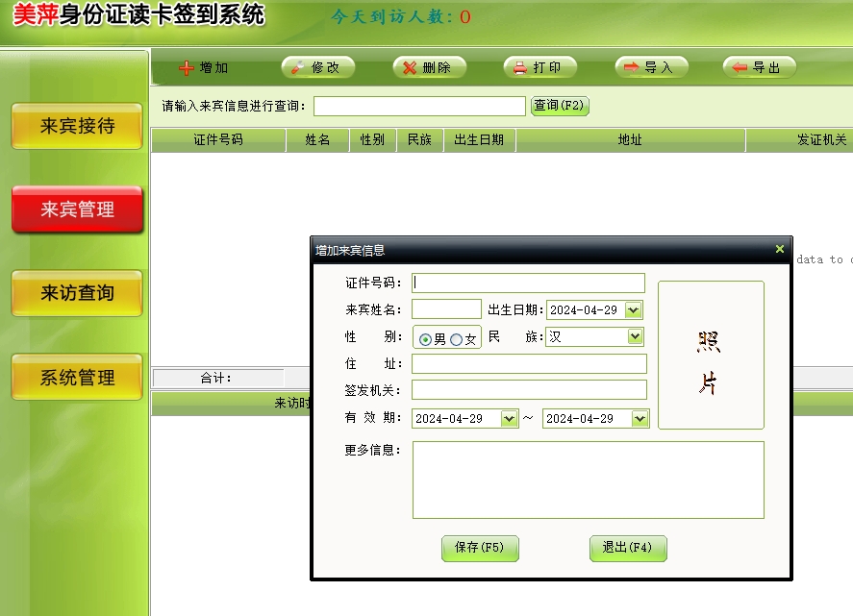Click the 删除 (Delete) toolbar button

coord(429,67)
